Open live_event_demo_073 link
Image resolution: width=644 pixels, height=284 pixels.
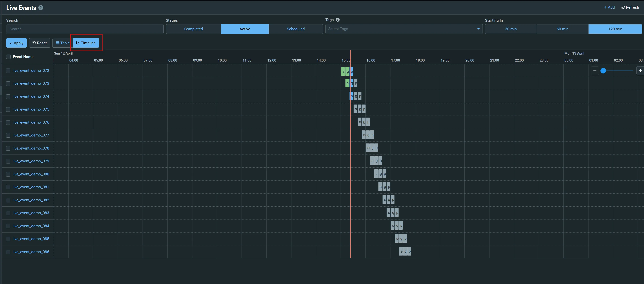pos(31,83)
